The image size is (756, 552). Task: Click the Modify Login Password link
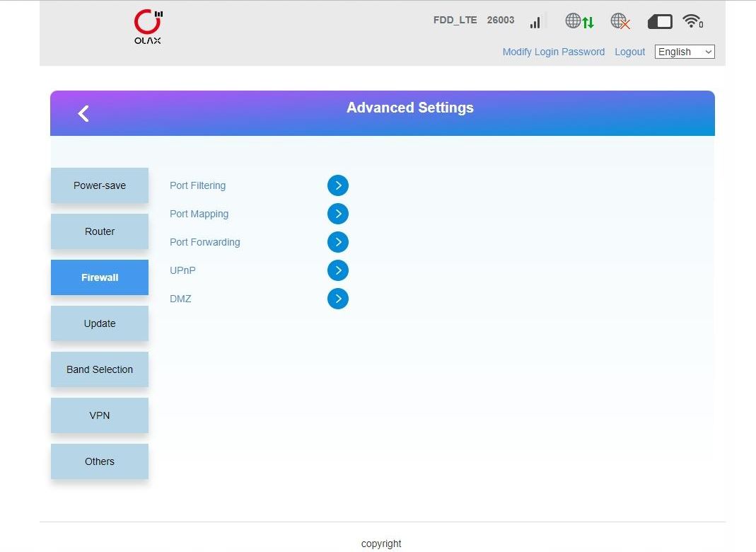tap(553, 52)
